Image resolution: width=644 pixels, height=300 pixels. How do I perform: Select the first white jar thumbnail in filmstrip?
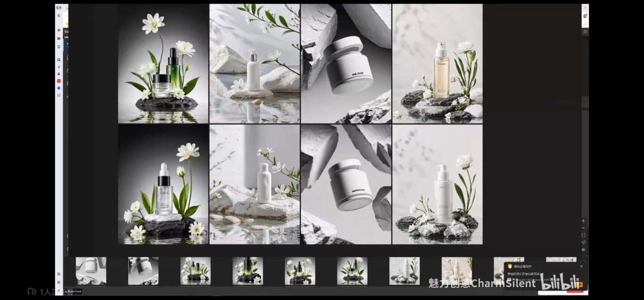pyautogui.click(x=91, y=271)
